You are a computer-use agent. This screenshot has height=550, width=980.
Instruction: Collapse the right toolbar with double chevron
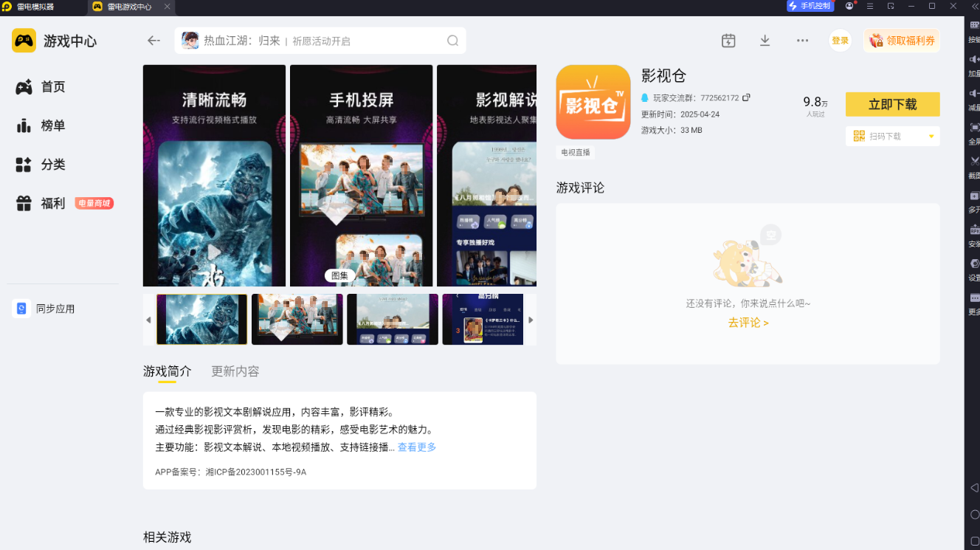(x=973, y=6)
